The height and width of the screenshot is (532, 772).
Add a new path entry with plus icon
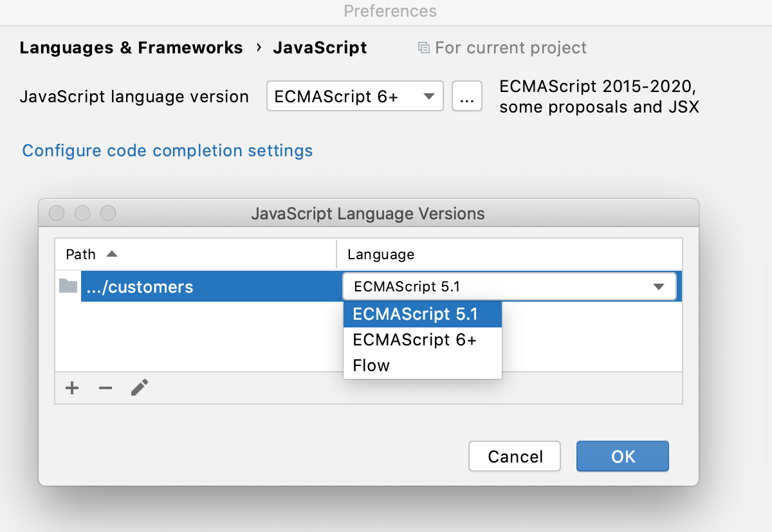pyautogui.click(x=71, y=388)
